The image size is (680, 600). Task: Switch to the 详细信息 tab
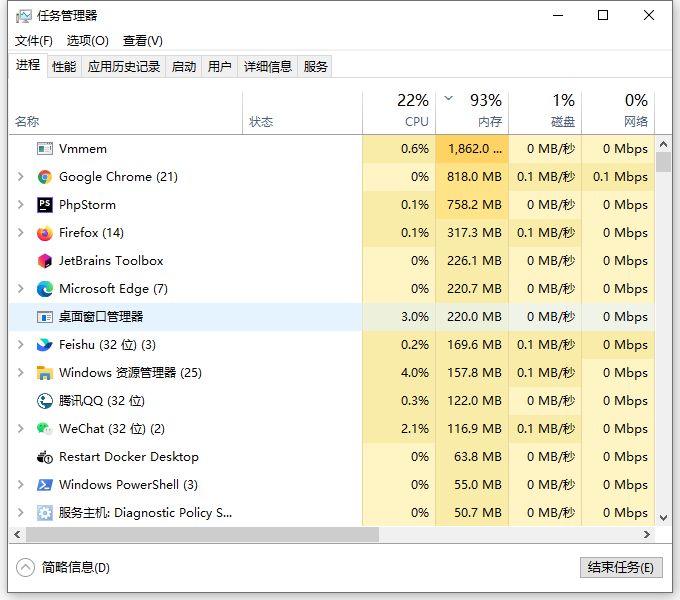(268, 67)
